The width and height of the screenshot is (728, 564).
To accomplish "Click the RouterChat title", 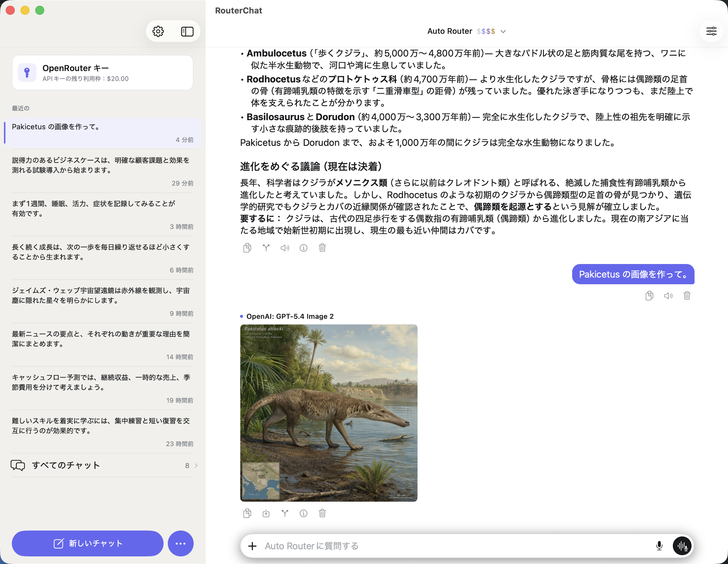I will click(x=239, y=11).
